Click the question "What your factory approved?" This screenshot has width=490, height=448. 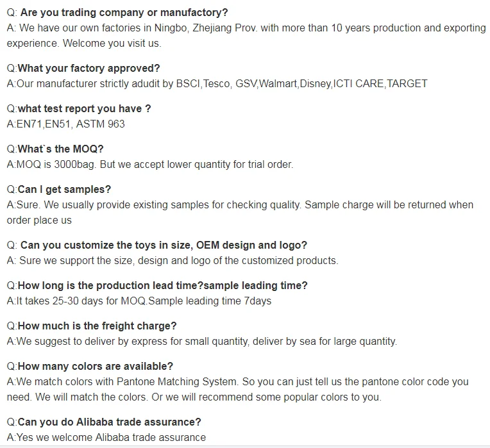click(89, 69)
